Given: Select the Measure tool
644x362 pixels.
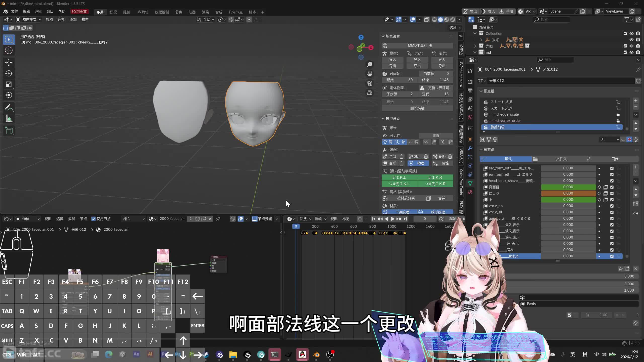Looking at the screenshot, I should point(9,118).
